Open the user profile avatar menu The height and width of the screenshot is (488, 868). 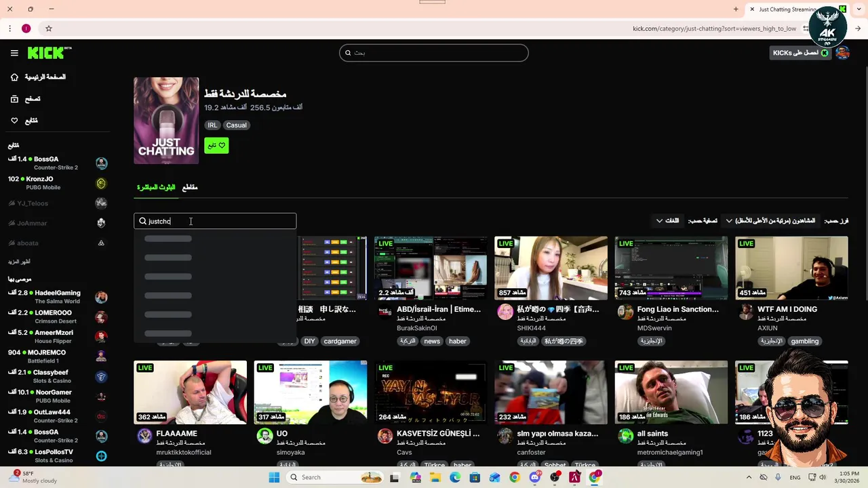point(843,53)
